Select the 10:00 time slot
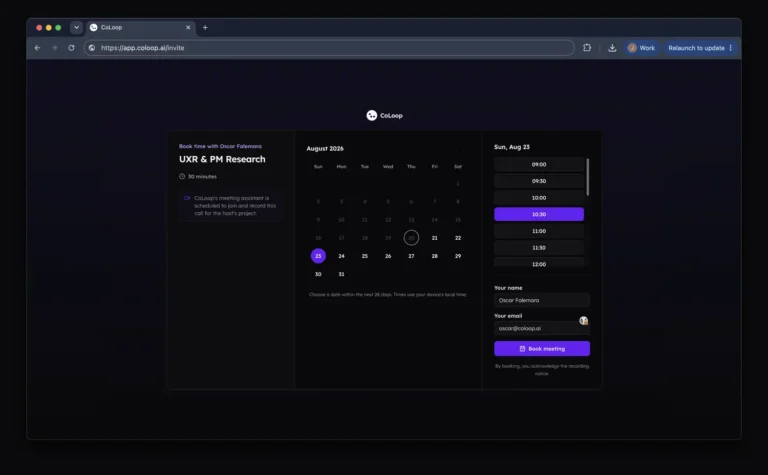This screenshot has width=768, height=475. click(539, 198)
